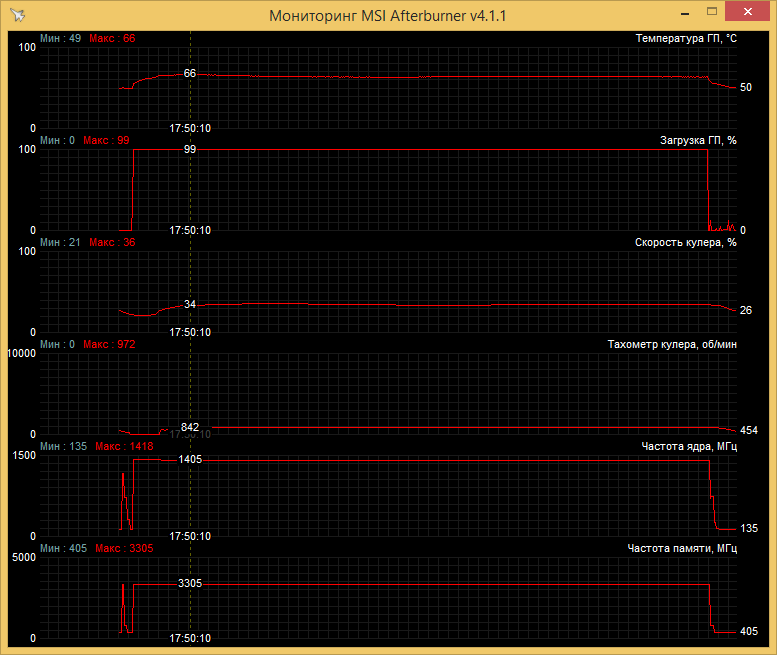This screenshot has height=655, width=777.
Task: Click the current value 454 beside tachometer graph
Action: coord(749,431)
